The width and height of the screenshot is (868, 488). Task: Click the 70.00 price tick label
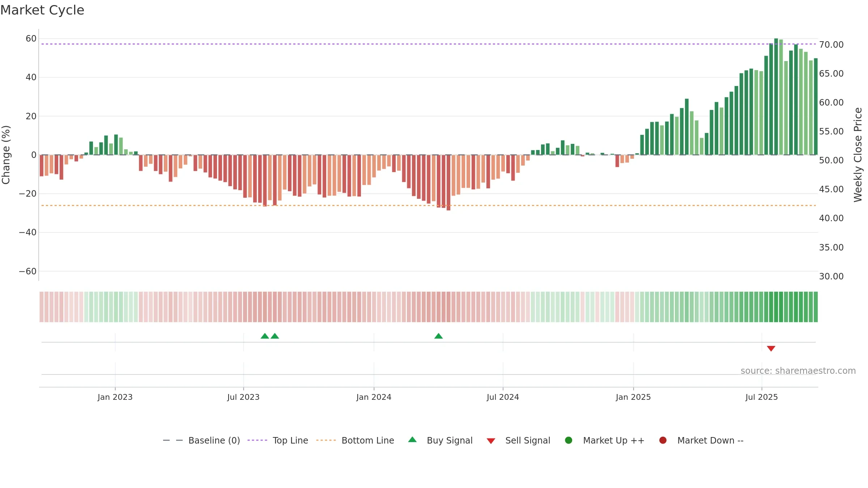(831, 45)
